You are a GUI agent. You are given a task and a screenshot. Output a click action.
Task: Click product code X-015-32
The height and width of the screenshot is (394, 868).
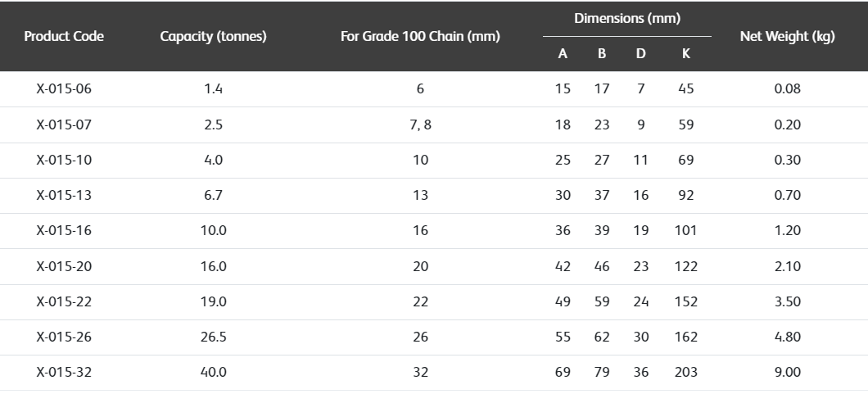coord(64,372)
